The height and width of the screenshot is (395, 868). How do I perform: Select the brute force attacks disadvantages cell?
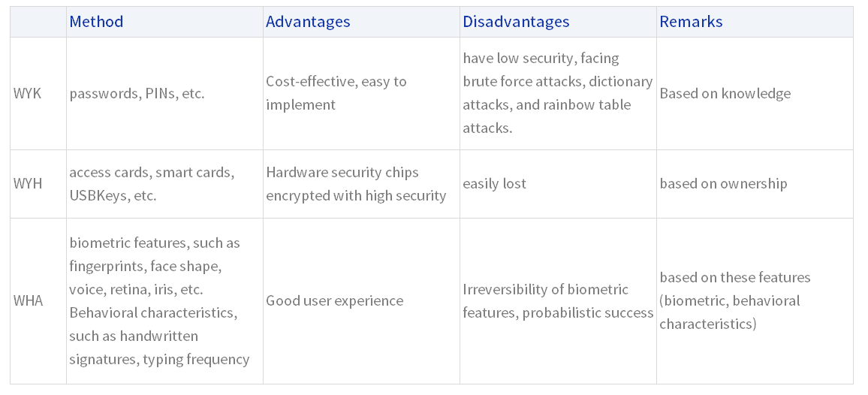pos(558,93)
